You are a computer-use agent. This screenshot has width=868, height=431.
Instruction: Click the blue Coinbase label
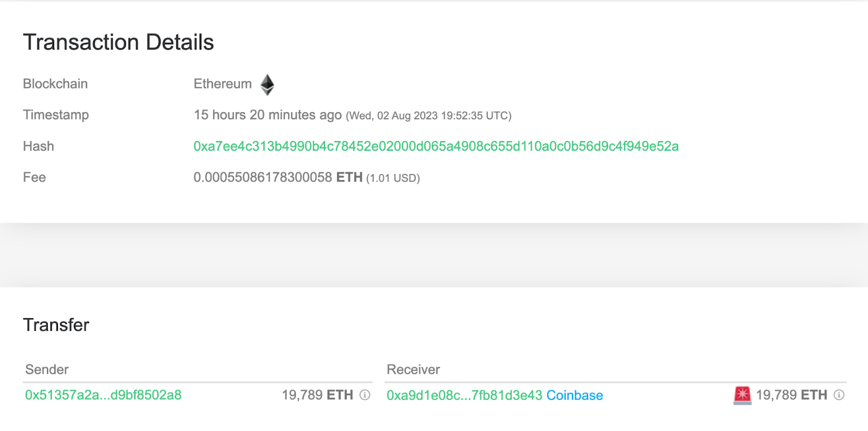575,396
